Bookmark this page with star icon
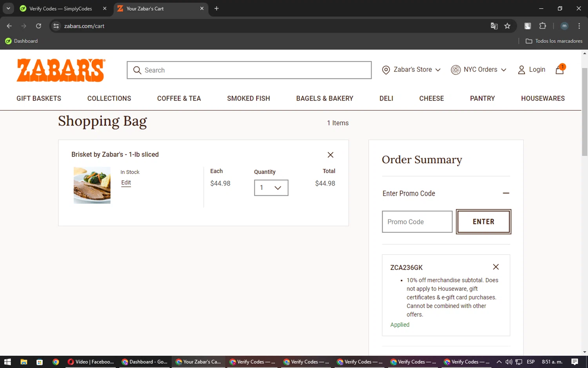588x368 pixels. [x=507, y=26]
